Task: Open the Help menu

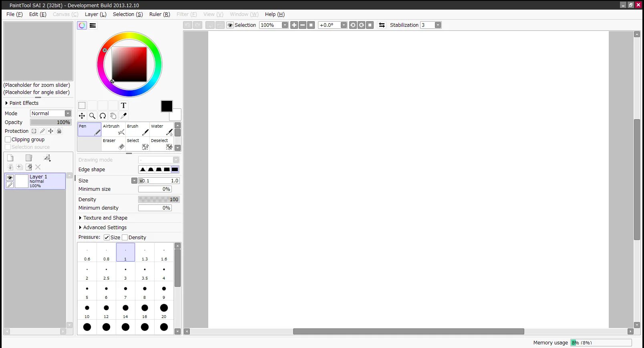Action: 275,14
